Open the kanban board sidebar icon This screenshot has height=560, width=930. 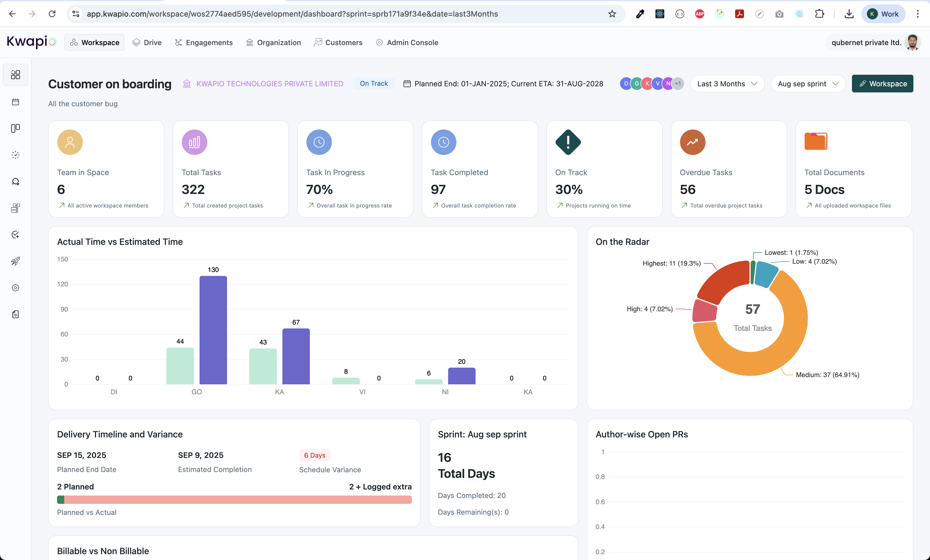click(15, 128)
